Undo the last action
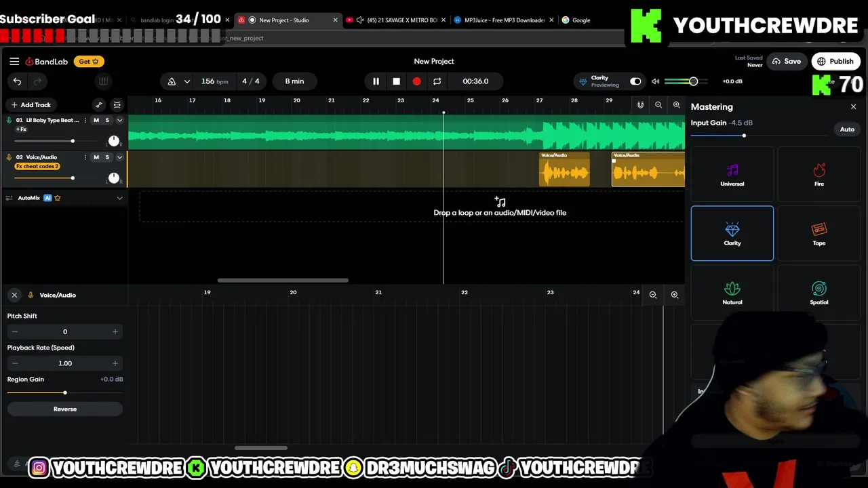This screenshot has height=488, width=868. pos(17,81)
